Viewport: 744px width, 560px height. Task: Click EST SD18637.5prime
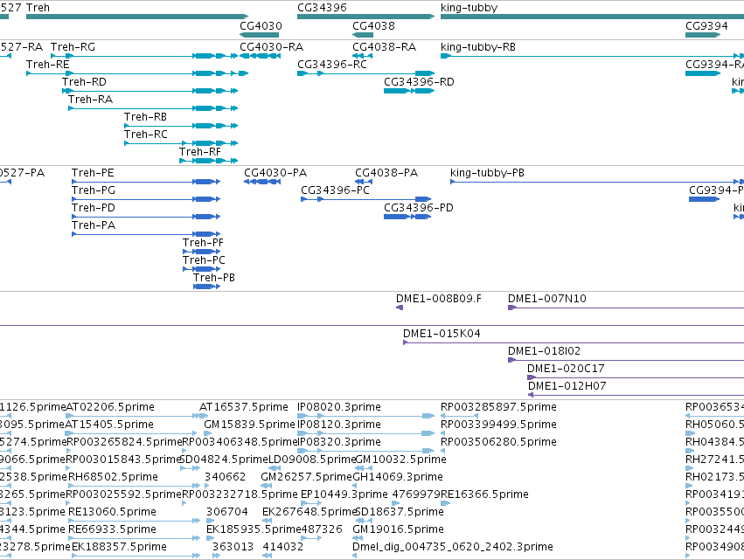tap(363, 521)
